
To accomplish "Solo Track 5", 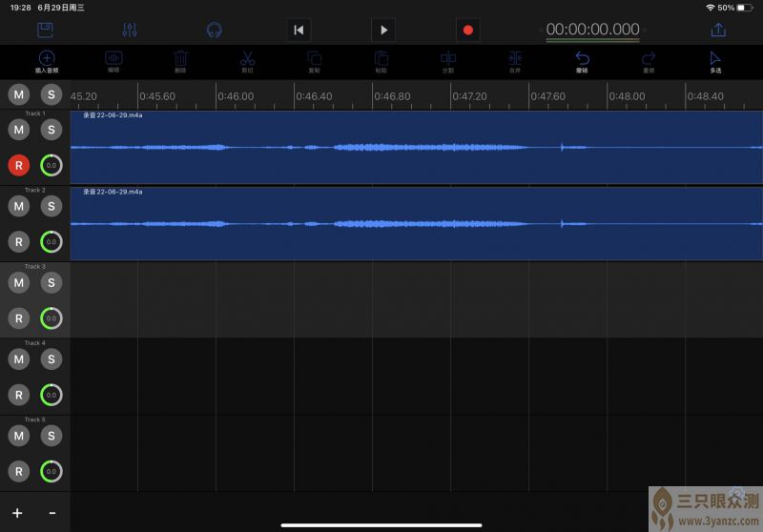I will click(52, 436).
